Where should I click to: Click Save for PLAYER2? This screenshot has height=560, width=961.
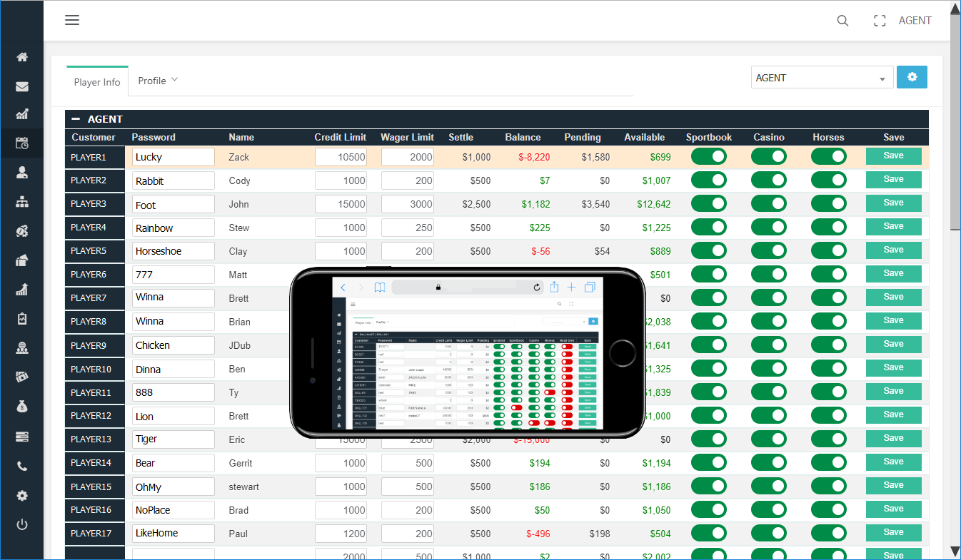click(x=893, y=180)
